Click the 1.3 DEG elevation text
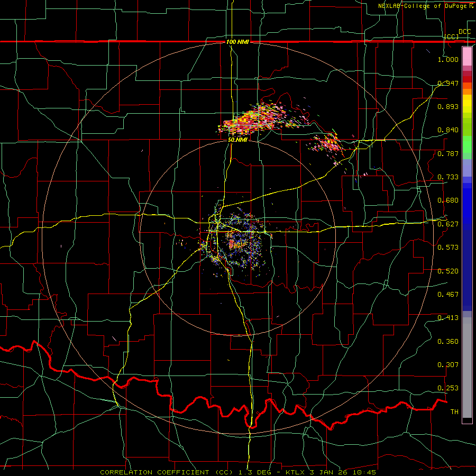Screen dimensions: 476x476 (x=254, y=472)
